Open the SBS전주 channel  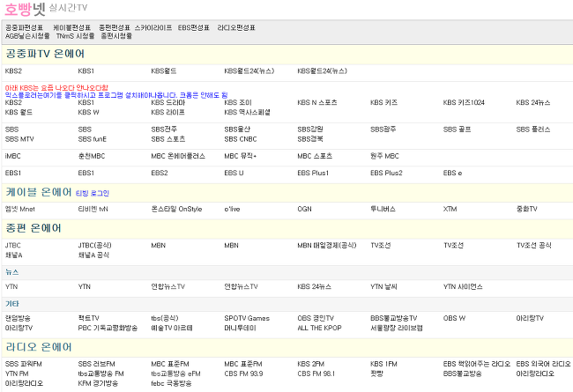pyautogui.click(x=164, y=129)
